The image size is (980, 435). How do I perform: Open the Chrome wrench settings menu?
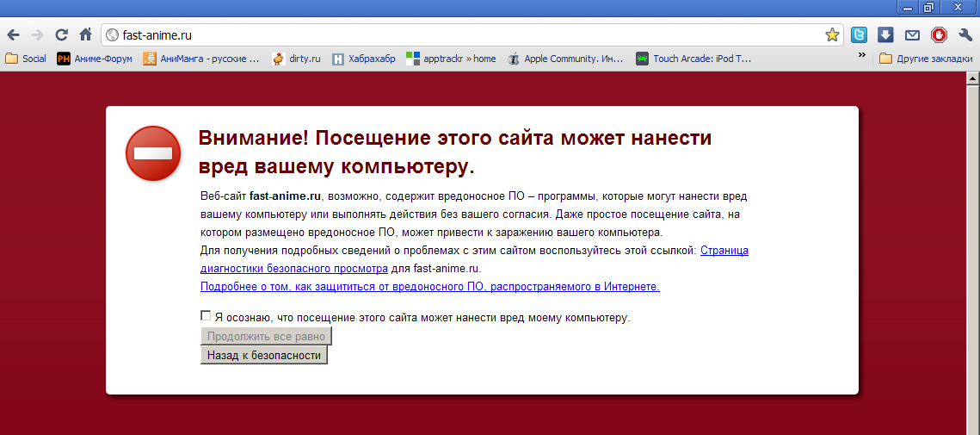click(x=965, y=35)
